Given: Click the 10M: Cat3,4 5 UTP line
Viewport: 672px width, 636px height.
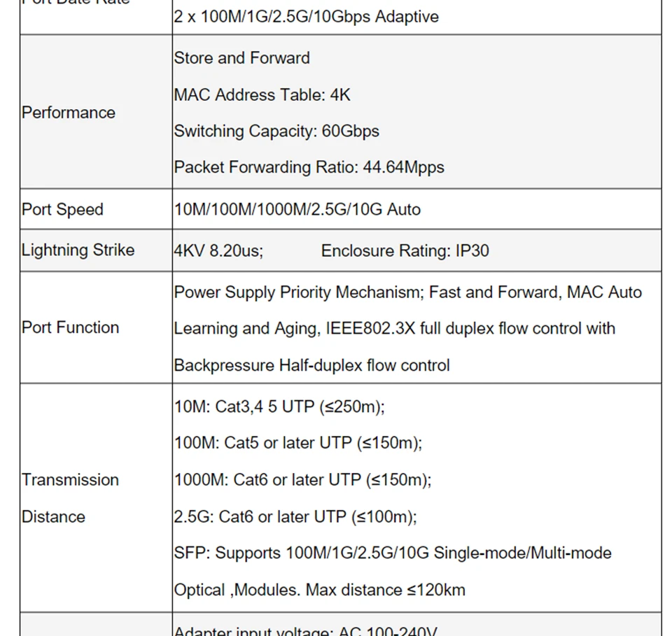Looking at the screenshot, I should pos(279,407).
